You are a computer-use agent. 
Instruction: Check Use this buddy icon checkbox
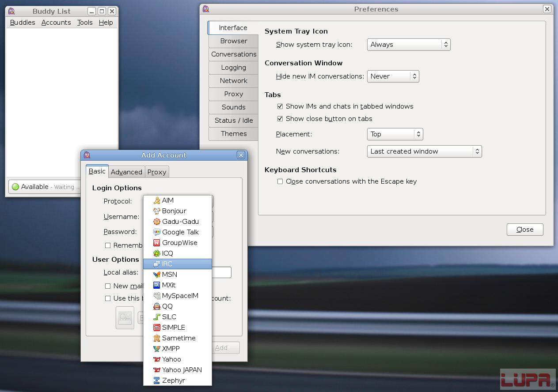(x=107, y=298)
